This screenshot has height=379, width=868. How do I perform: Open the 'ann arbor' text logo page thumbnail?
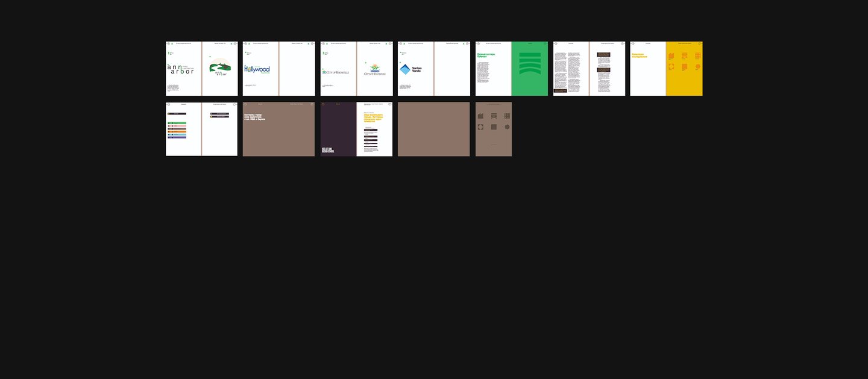pos(183,69)
